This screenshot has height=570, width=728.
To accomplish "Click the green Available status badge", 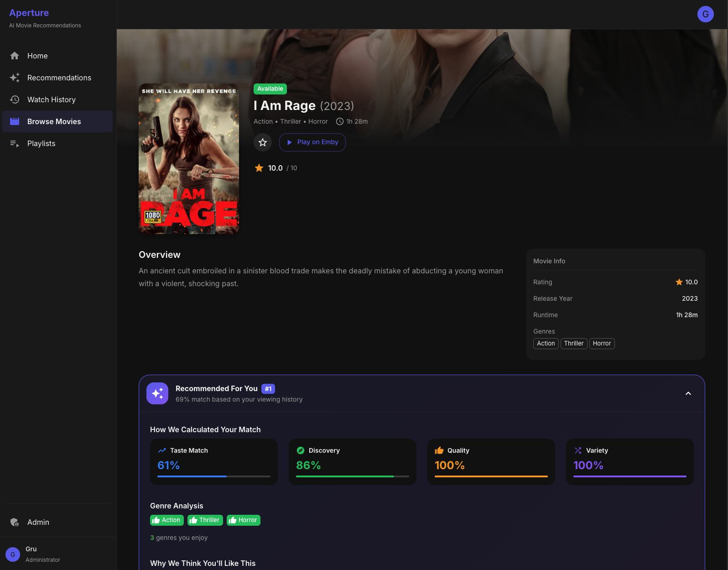I will click(x=270, y=89).
